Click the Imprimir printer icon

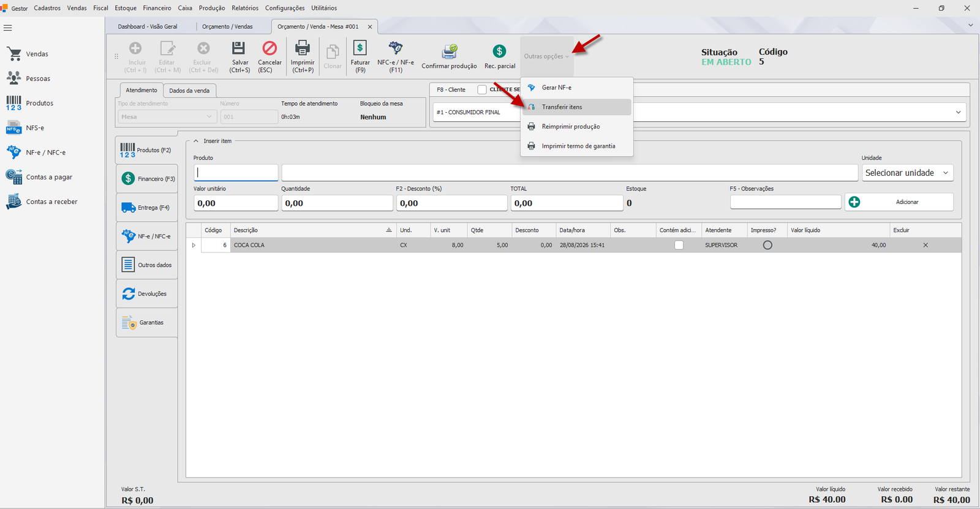[303, 48]
